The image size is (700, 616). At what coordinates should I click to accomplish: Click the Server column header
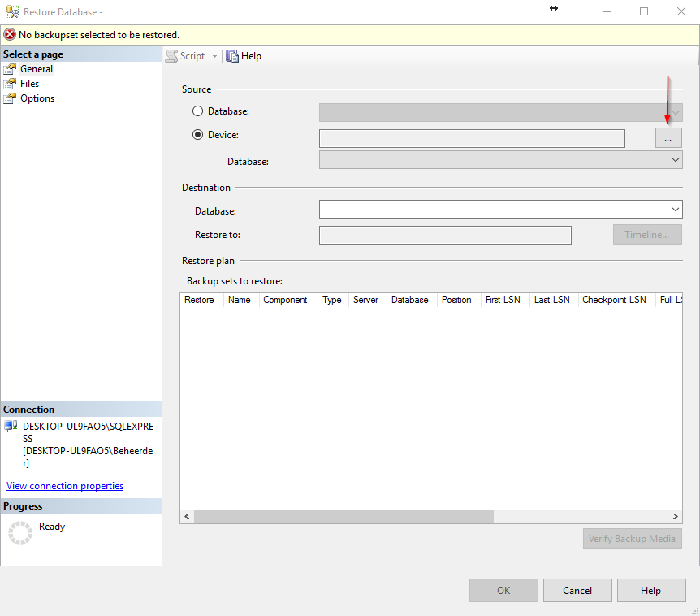(365, 300)
